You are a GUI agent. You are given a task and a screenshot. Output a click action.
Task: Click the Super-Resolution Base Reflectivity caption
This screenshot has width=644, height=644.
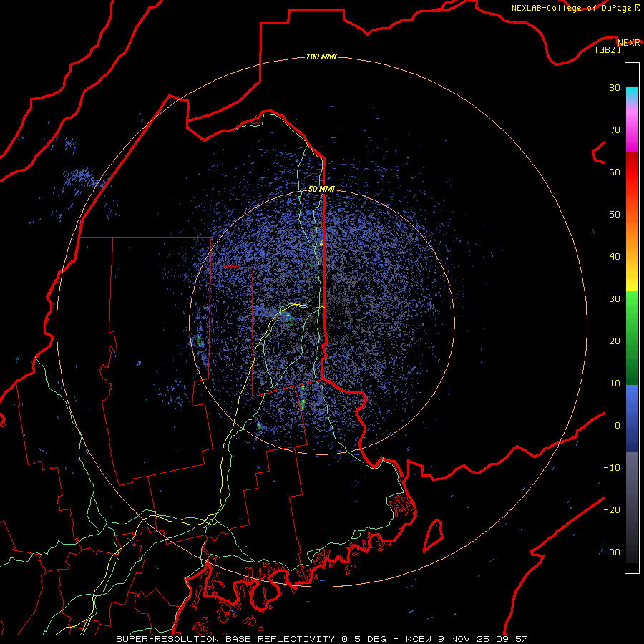click(225, 639)
